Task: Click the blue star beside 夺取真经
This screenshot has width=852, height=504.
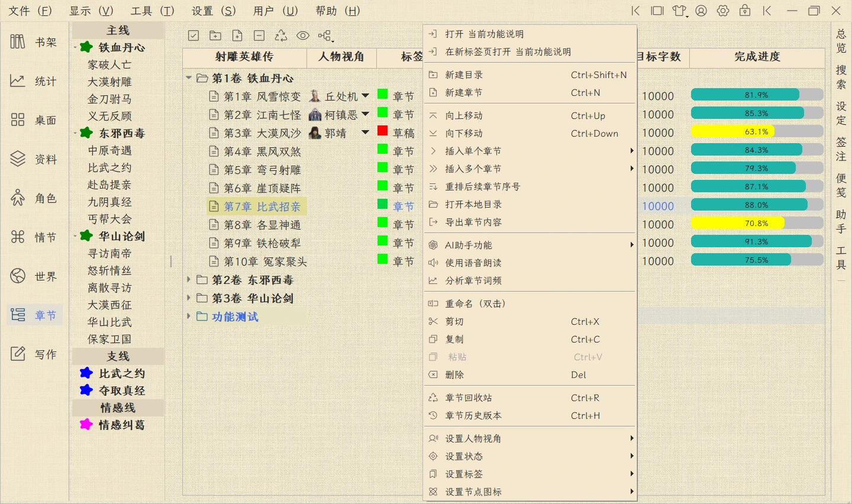Action: point(86,390)
